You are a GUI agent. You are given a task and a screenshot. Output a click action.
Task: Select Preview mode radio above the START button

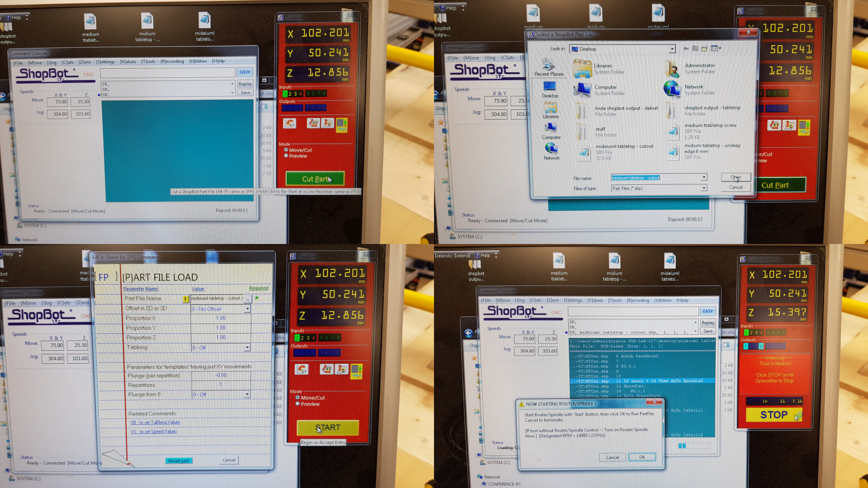(x=297, y=404)
